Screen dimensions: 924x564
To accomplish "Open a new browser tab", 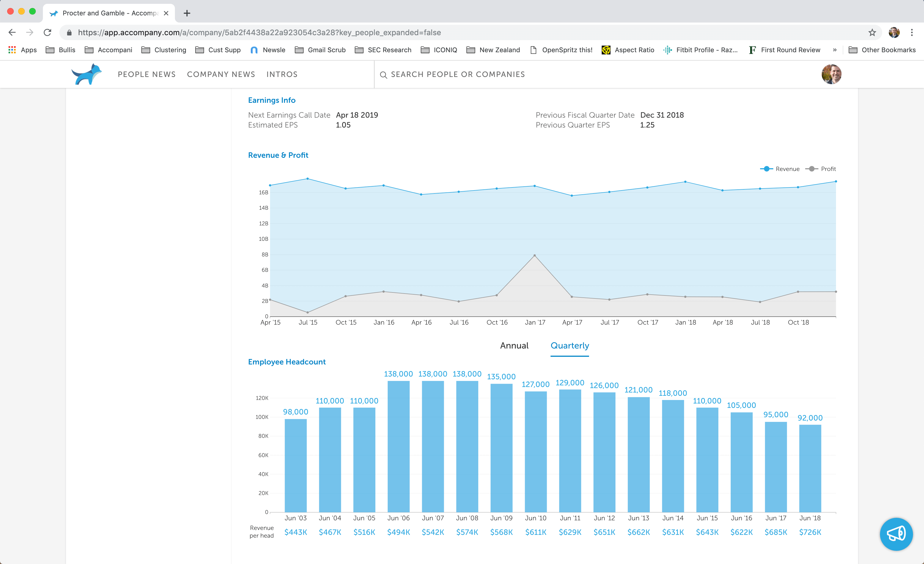I will point(187,13).
